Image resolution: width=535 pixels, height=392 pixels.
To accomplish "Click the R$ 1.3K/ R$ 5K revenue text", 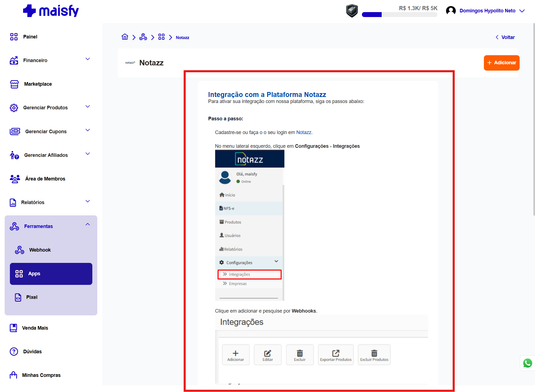I will coord(418,8).
